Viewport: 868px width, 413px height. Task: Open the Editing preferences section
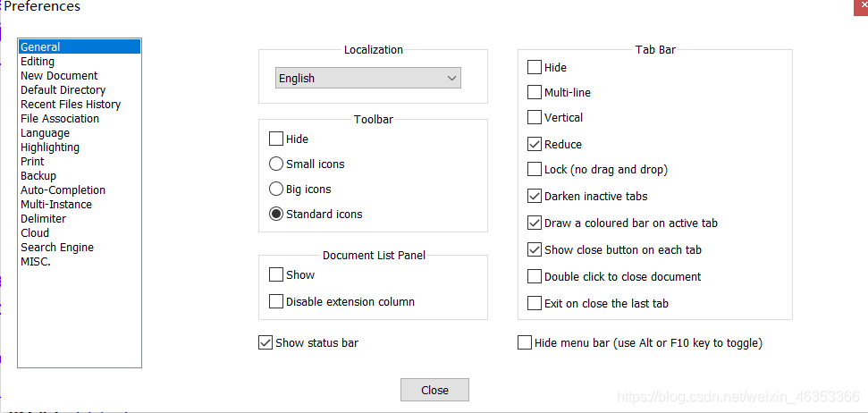pyautogui.click(x=38, y=62)
